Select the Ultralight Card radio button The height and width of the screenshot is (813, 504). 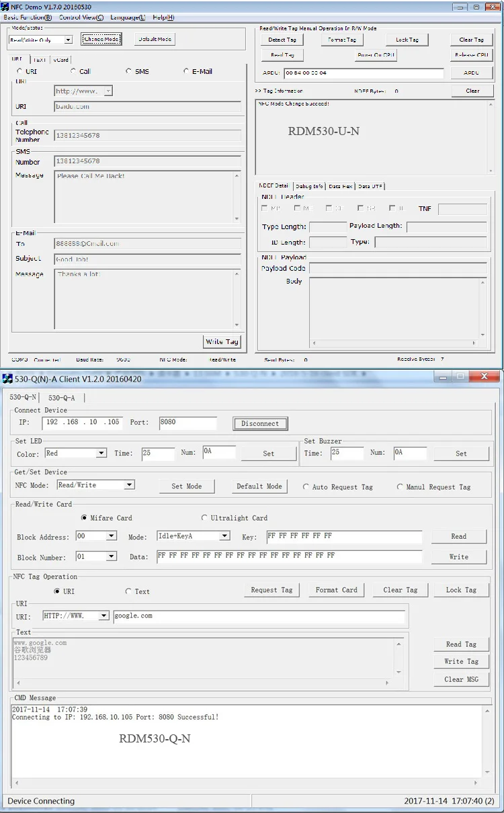point(204,518)
